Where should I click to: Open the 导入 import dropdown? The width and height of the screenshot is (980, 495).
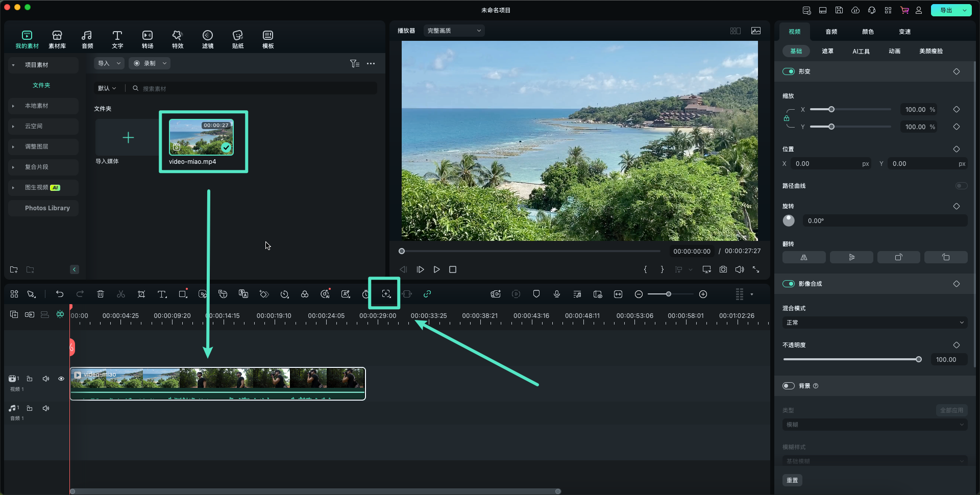109,63
